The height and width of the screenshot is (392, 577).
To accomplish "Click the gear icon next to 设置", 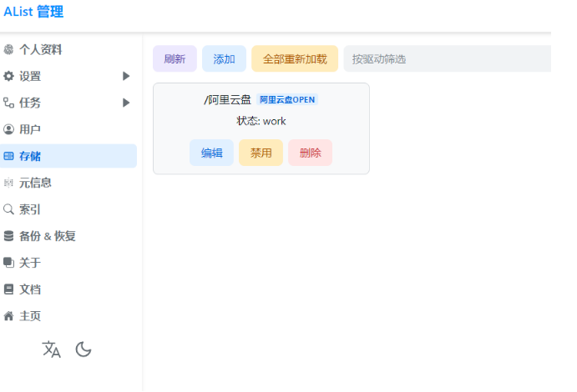I will click(9, 76).
